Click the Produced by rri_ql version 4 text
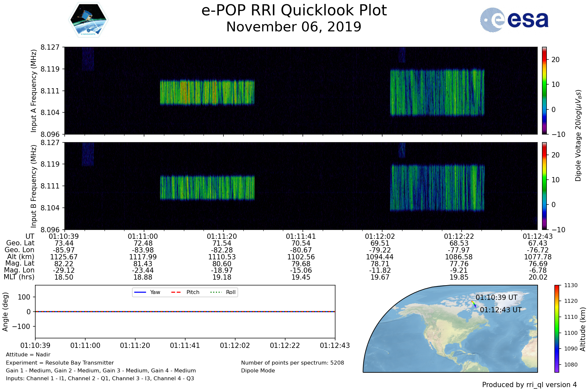The width and height of the screenshot is (588, 392). coord(529,385)
